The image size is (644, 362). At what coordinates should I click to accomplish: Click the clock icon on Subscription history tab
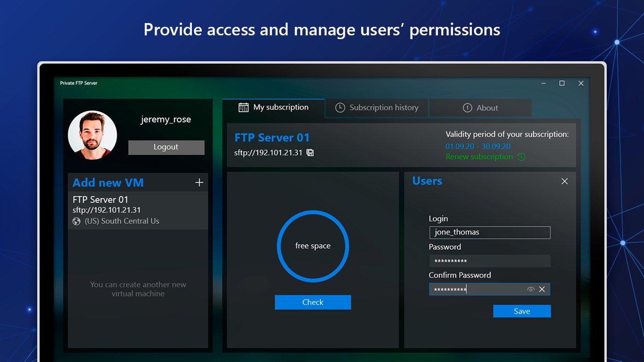tap(340, 107)
